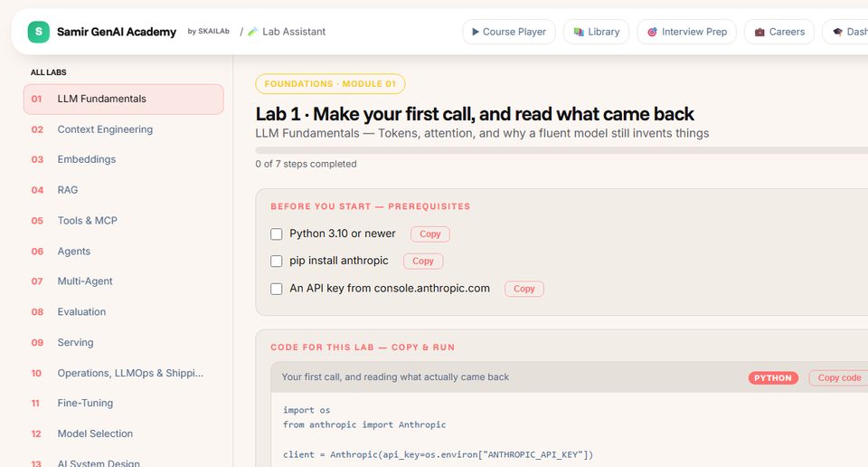Open lab 03 Embeddings

pos(124,159)
